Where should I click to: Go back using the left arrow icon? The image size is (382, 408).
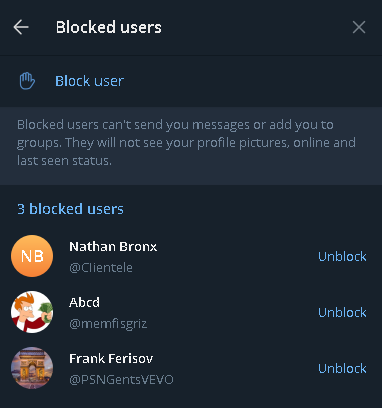pos(21,27)
